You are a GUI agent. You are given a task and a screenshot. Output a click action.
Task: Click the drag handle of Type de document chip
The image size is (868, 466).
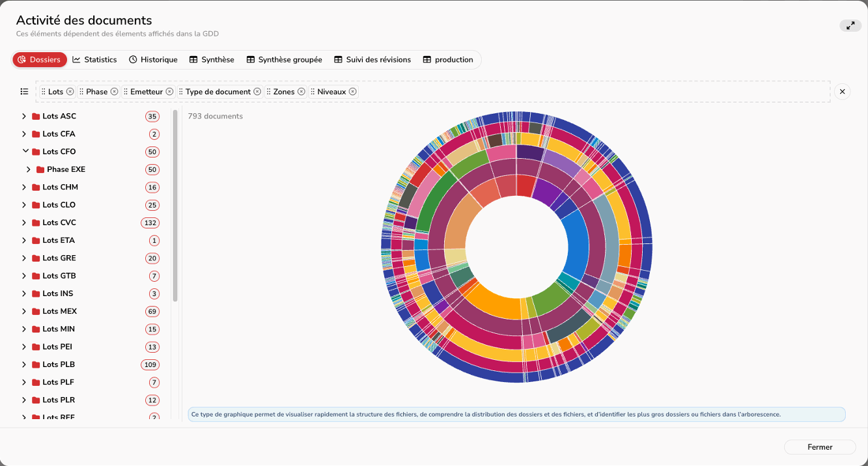[x=182, y=92]
